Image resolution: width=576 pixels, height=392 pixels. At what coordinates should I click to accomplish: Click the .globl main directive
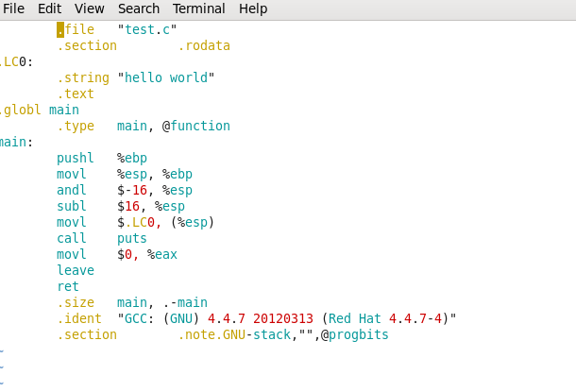(x=40, y=110)
